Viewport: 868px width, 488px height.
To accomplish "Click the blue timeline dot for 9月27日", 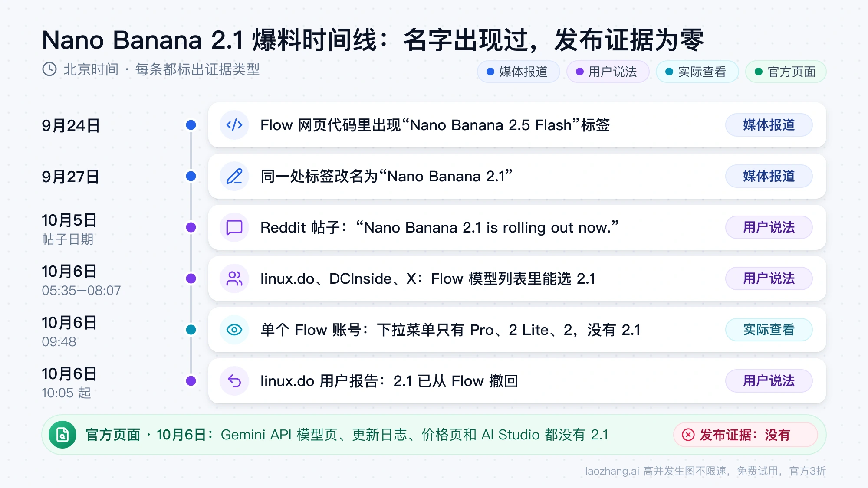I will [191, 176].
